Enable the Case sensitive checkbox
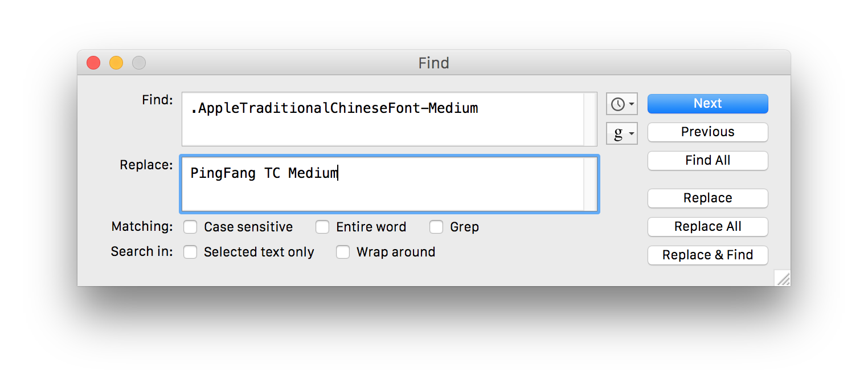Viewport: 868px width, 391px height. tap(190, 227)
